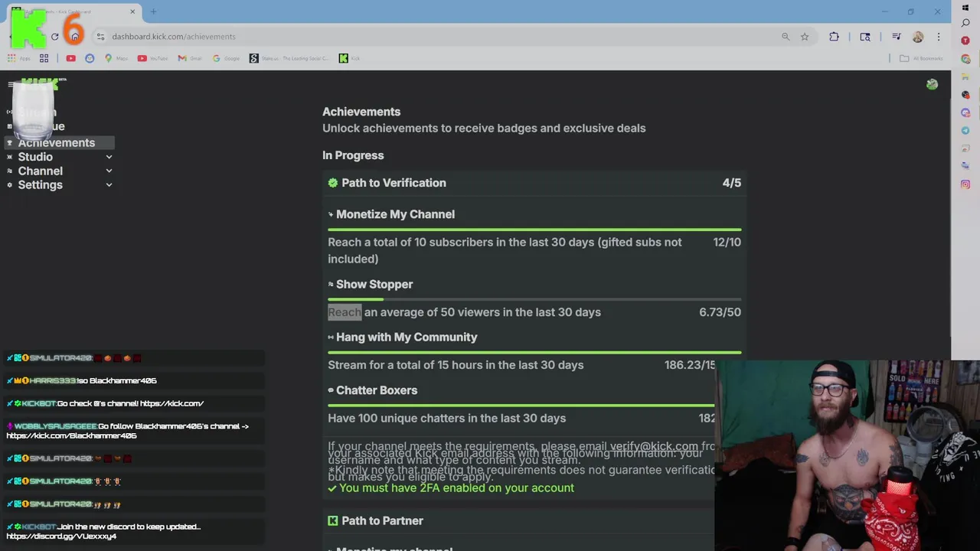The height and width of the screenshot is (551, 980).
Task: Select Achievements in the sidebar
Action: (x=57, y=143)
